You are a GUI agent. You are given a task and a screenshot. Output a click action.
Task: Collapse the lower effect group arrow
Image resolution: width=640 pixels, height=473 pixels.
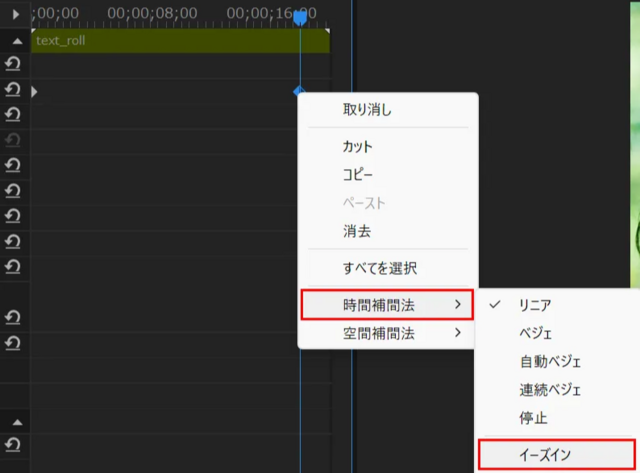(x=17, y=422)
